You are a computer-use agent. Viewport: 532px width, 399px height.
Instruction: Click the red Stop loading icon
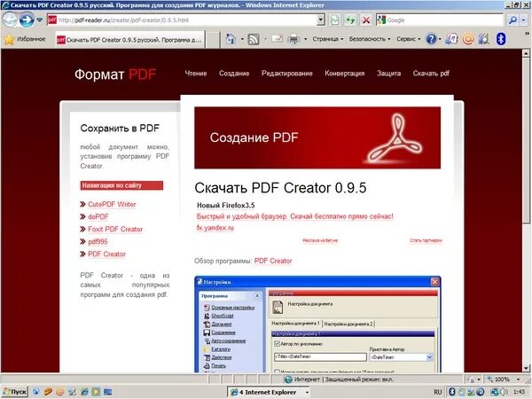tap(366, 20)
